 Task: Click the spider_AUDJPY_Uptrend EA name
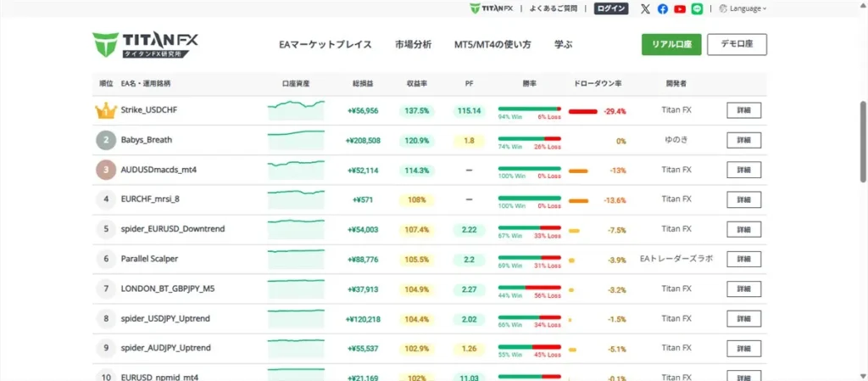(165, 348)
